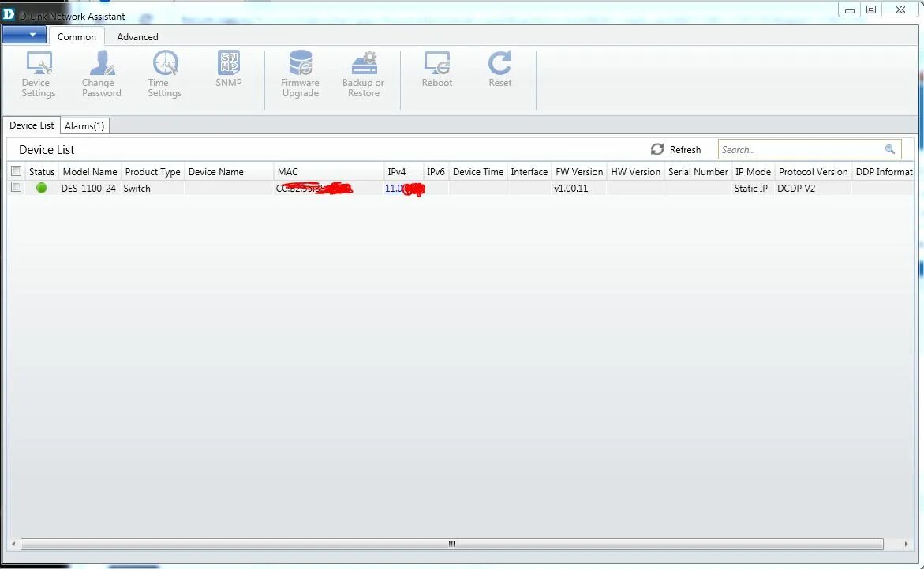This screenshot has width=924, height=569.
Task: Click the Switch product type cell
Action: click(137, 189)
